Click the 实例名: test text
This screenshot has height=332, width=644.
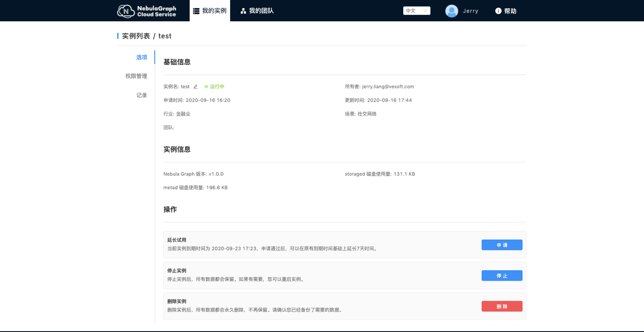(177, 87)
